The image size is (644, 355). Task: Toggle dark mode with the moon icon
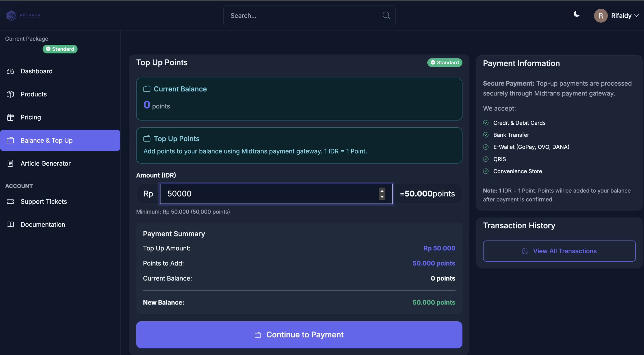coord(576,14)
